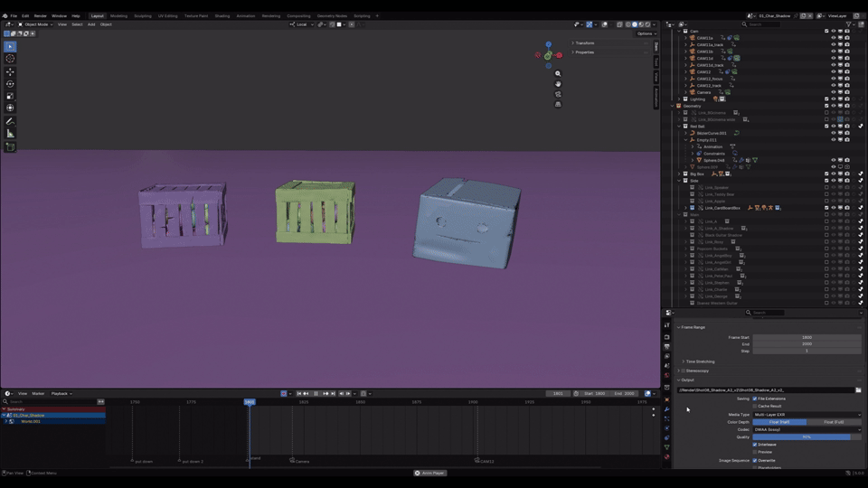Choose the Move tool

(10, 72)
